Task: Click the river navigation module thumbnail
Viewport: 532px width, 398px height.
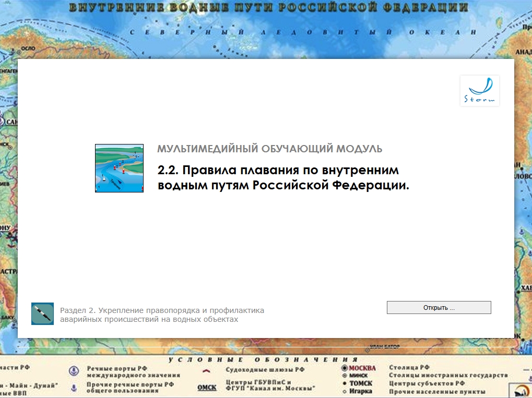Action: [x=119, y=168]
